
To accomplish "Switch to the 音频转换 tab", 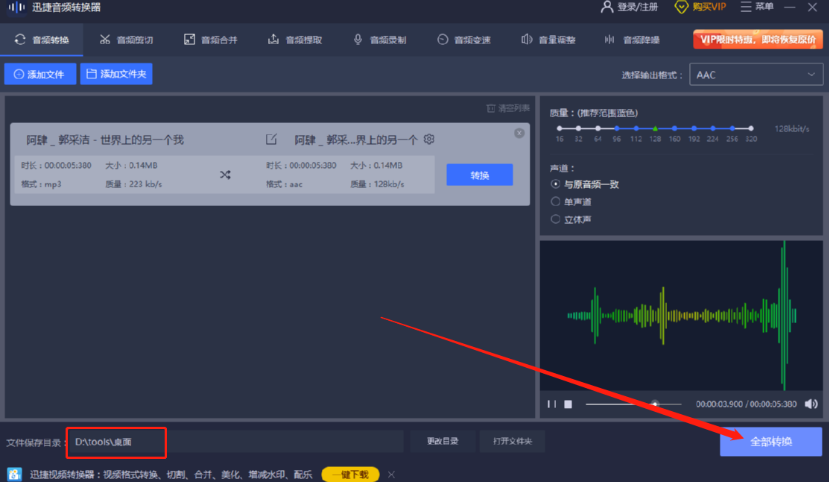I will [41, 40].
